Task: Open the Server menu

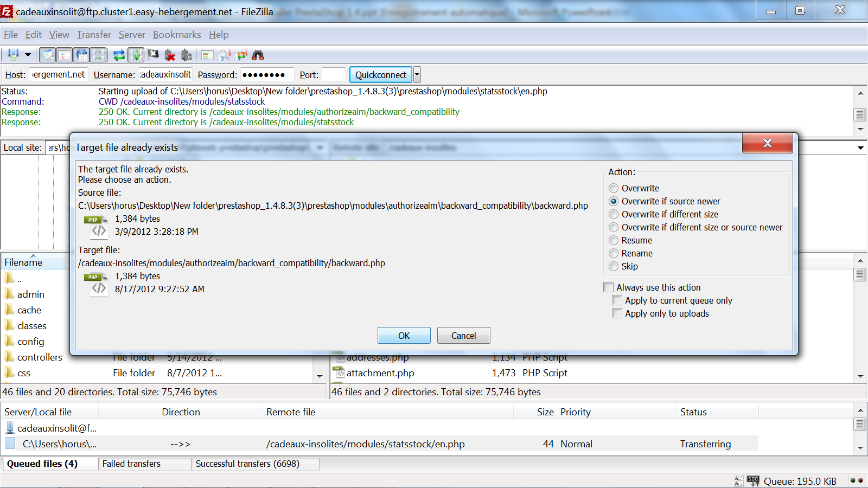Action: pyautogui.click(x=132, y=35)
